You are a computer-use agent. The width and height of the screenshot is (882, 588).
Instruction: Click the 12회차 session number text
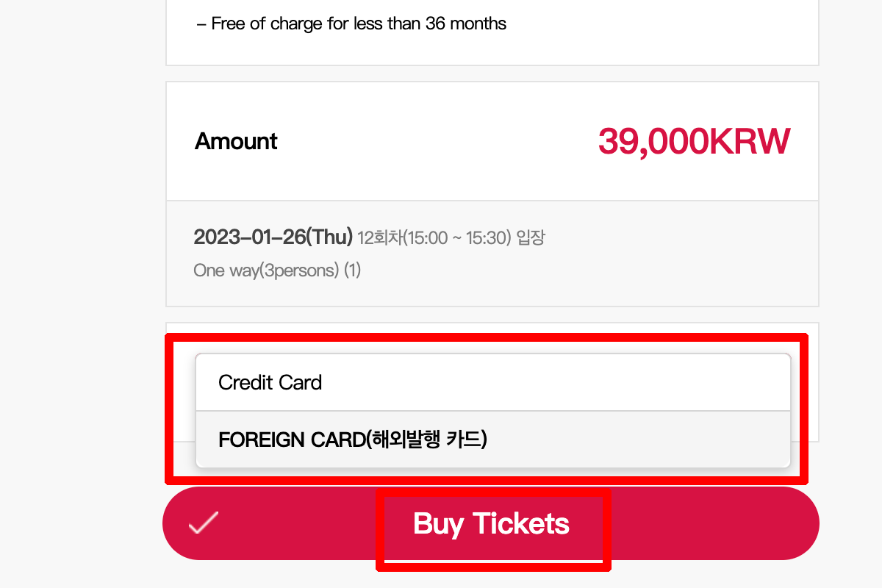point(374,238)
